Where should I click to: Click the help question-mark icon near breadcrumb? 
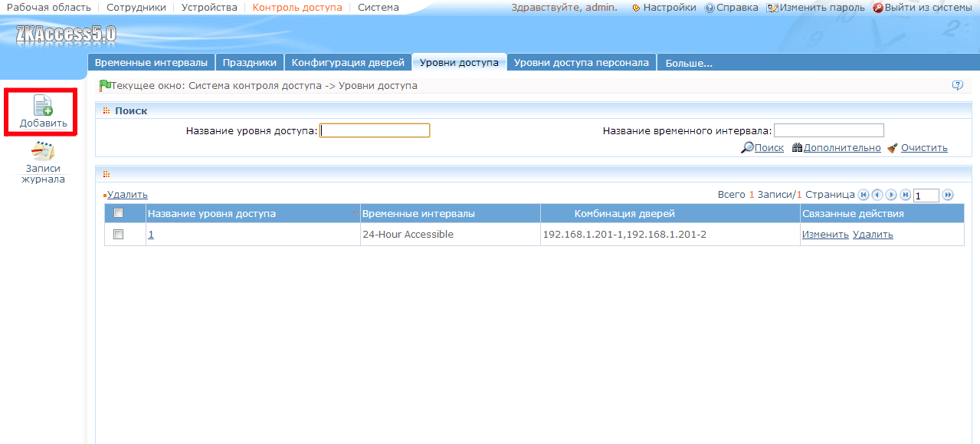pyautogui.click(x=957, y=85)
